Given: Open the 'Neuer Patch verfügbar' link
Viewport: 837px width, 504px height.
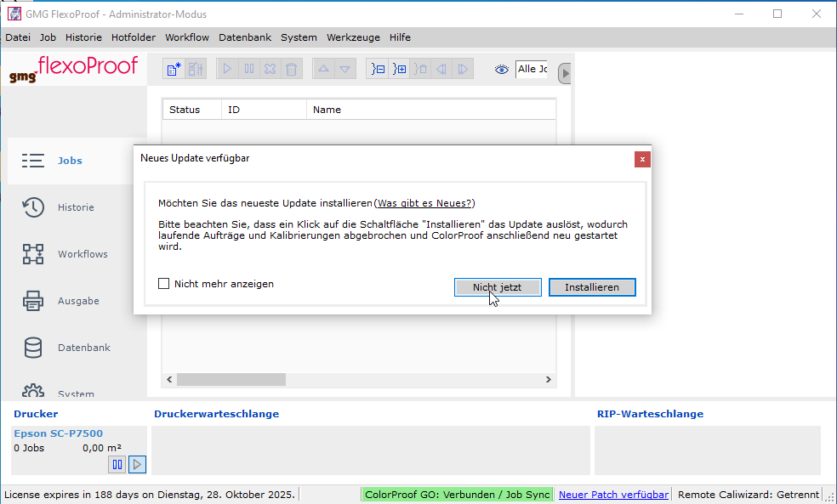Looking at the screenshot, I should [x=613, y=495].
